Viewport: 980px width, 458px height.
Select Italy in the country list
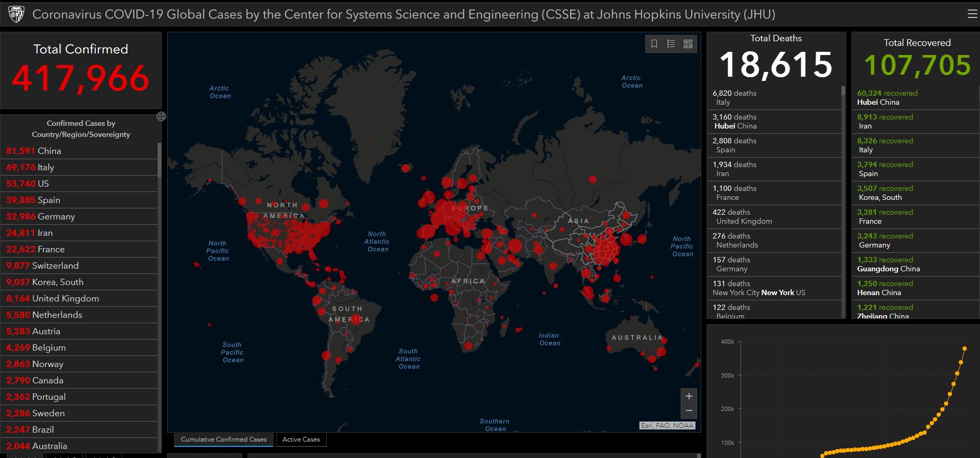(x=79, y=167)
